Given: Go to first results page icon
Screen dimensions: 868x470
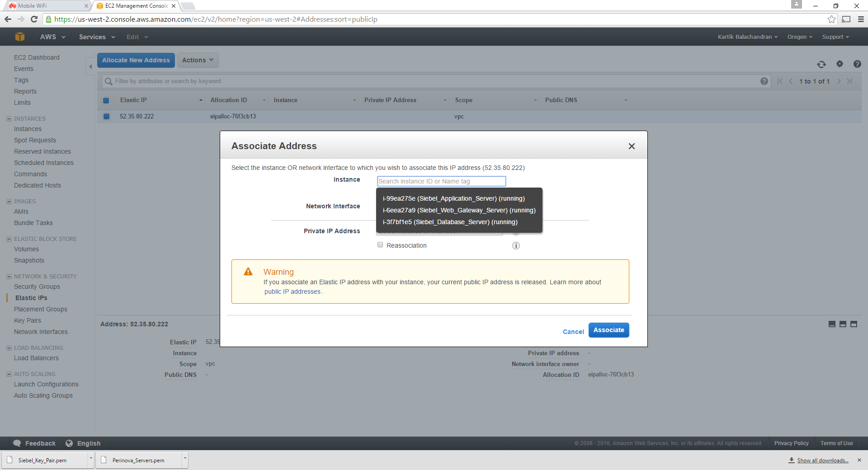Looking at the screenshot, I should point(780,81).
